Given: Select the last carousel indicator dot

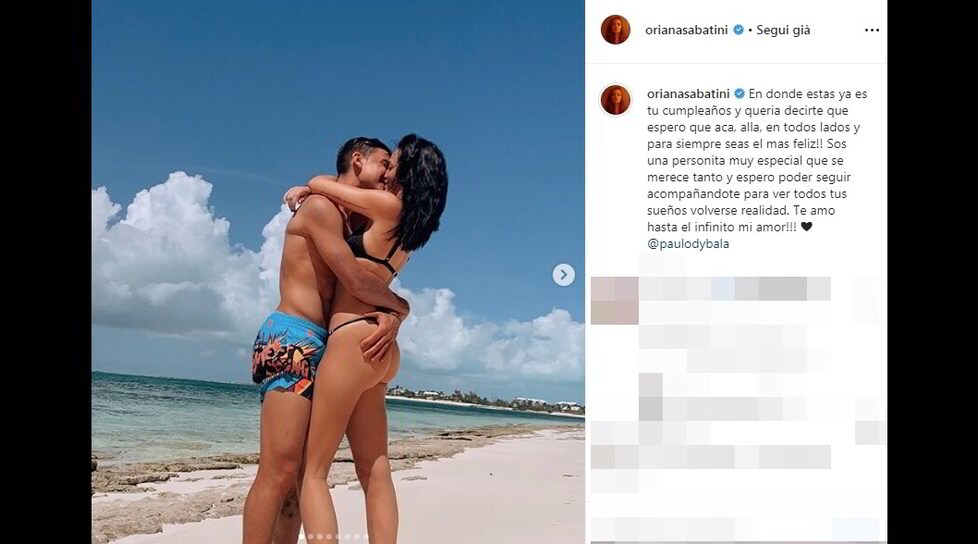Looking at the screenshot, I should tap(366, 537).
